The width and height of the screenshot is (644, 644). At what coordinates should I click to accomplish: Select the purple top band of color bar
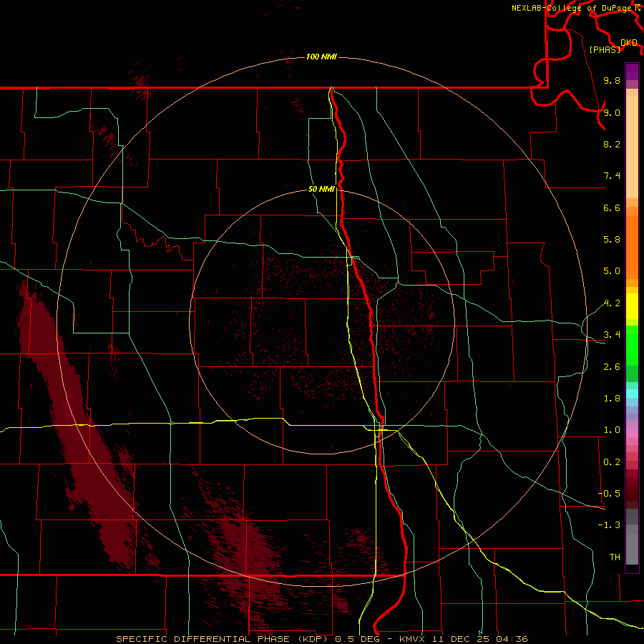pos(632,72)
